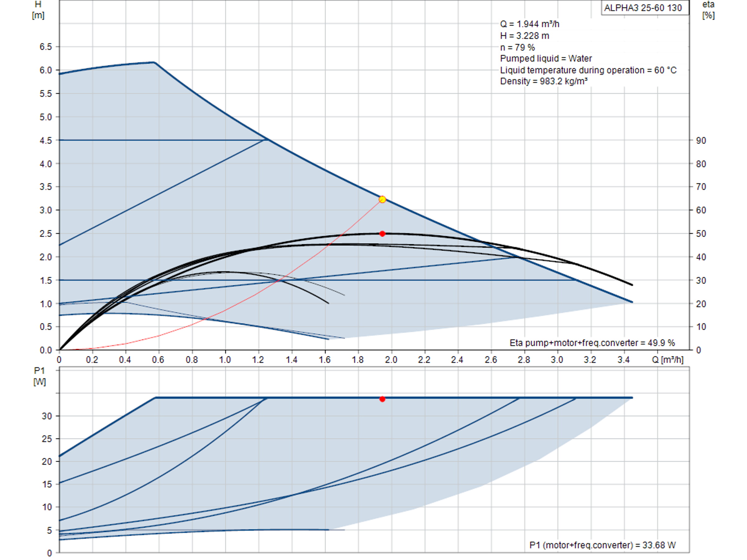Click the red efficiency marker at 50%
This screenshot has width=747, height=560.
[x=382, y=234]
